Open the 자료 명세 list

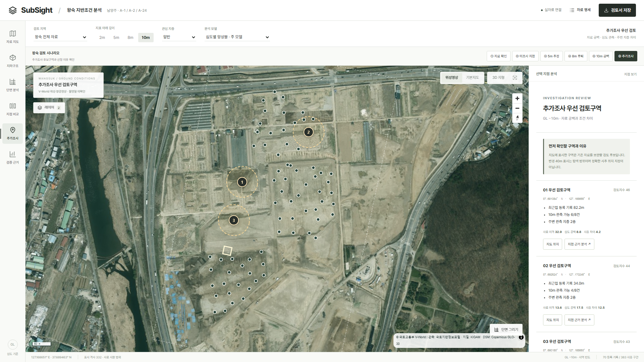pos(580,10)
